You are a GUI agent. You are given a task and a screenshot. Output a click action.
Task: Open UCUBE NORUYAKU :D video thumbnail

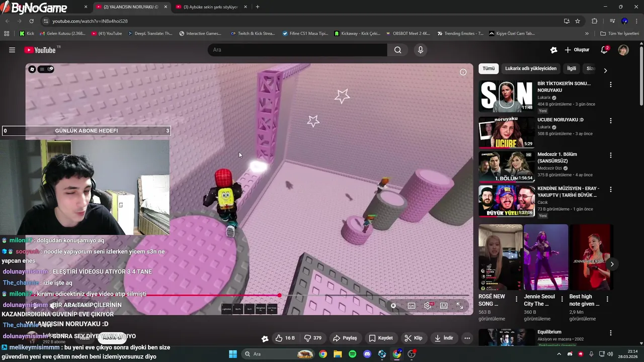point(506,132)
